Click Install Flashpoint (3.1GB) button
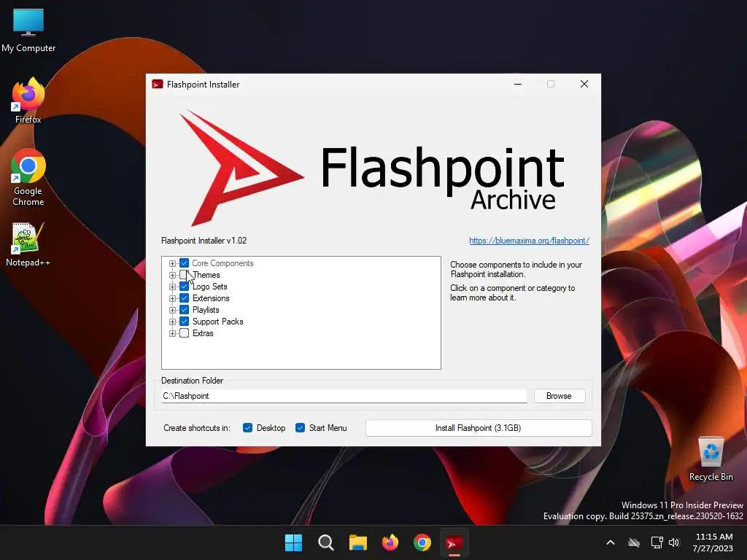Image resolution: width=747 pixels, height=560 pixels. point(479,427)
